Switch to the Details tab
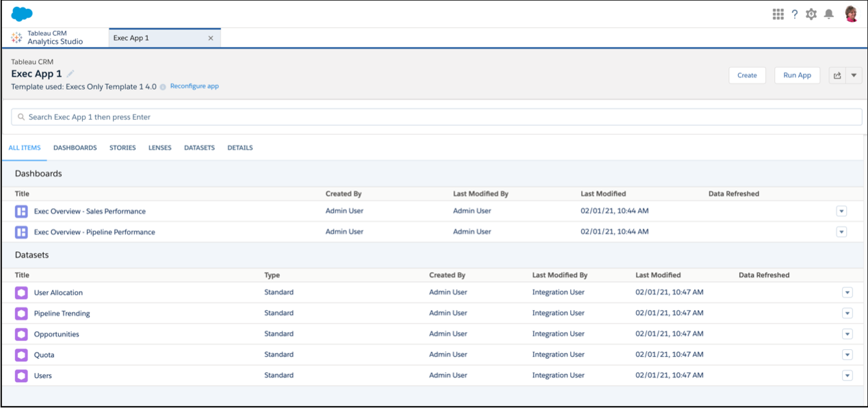The width and height of the screenshot is (868, 408). 240,148
